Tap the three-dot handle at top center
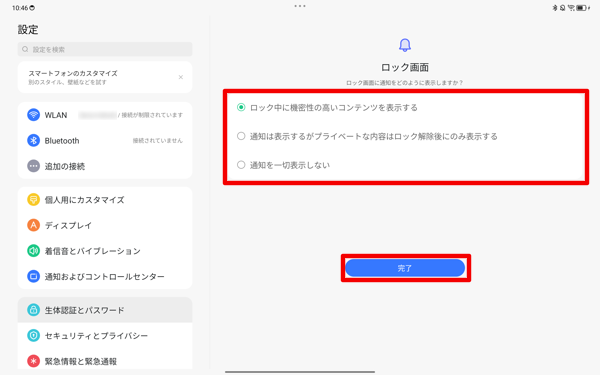The image size is (600, 375). pyautogui.click(x=300, y=6)
